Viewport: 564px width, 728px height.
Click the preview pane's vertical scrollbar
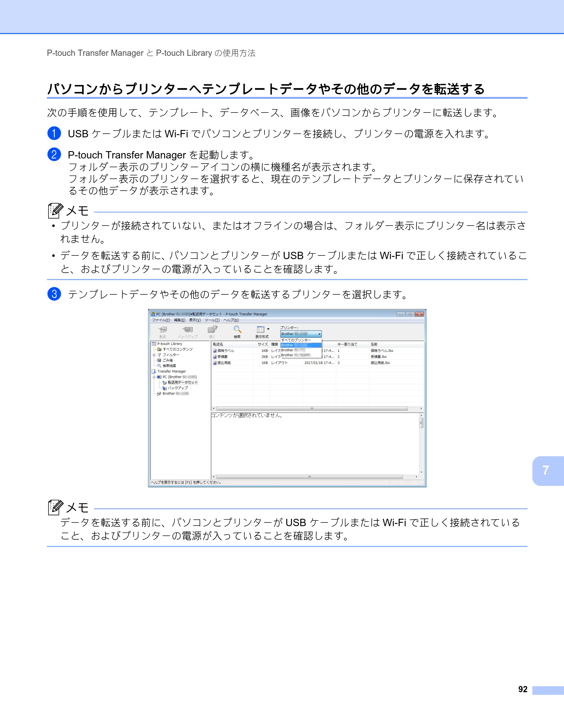click(421, 444)
